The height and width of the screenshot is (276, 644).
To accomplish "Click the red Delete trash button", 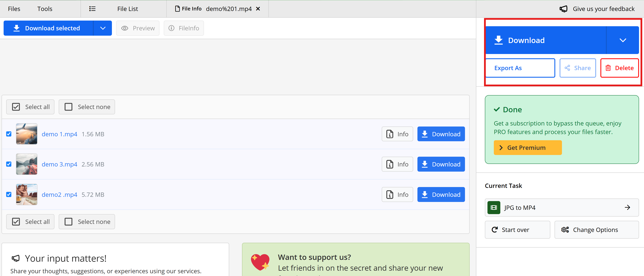I will pos(619,68).
